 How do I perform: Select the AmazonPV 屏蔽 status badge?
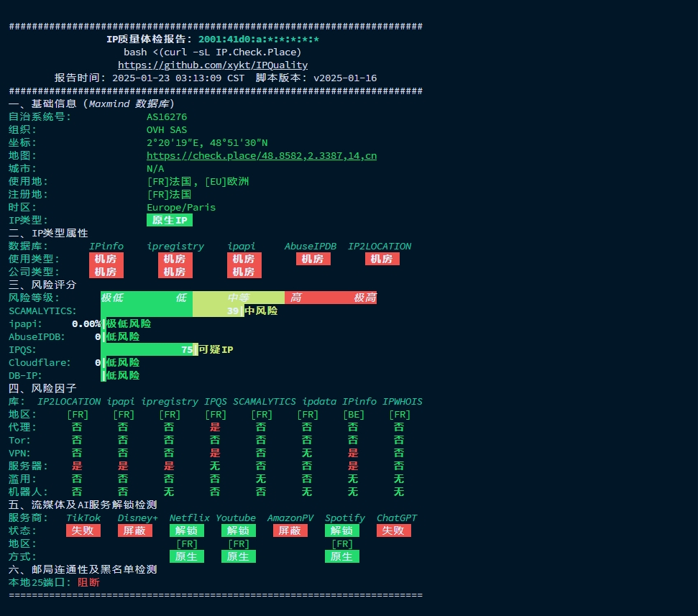pos(290,530)
